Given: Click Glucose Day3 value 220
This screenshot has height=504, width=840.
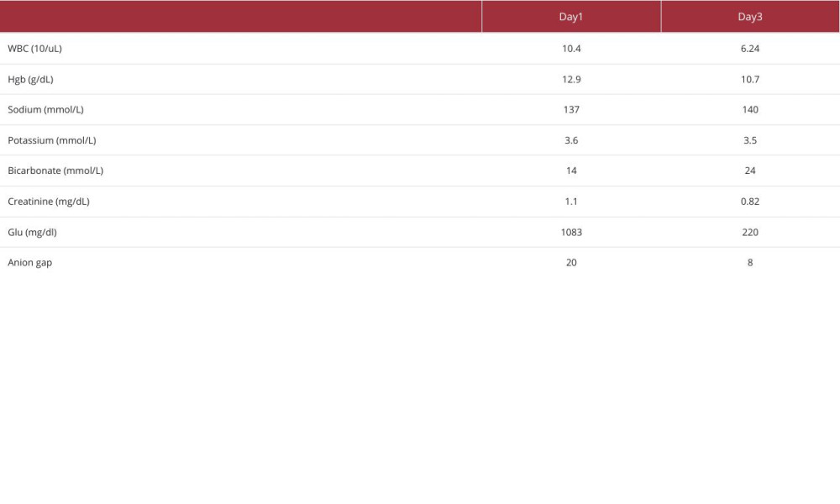Looking at the screenshot, I should (x=750, y=233).
